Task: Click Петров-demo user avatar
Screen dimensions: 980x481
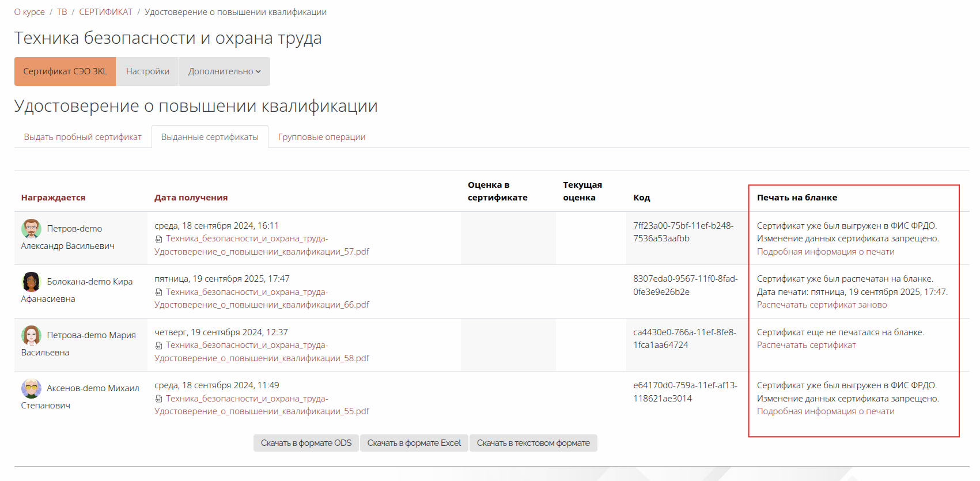Action: click(31, 229)
